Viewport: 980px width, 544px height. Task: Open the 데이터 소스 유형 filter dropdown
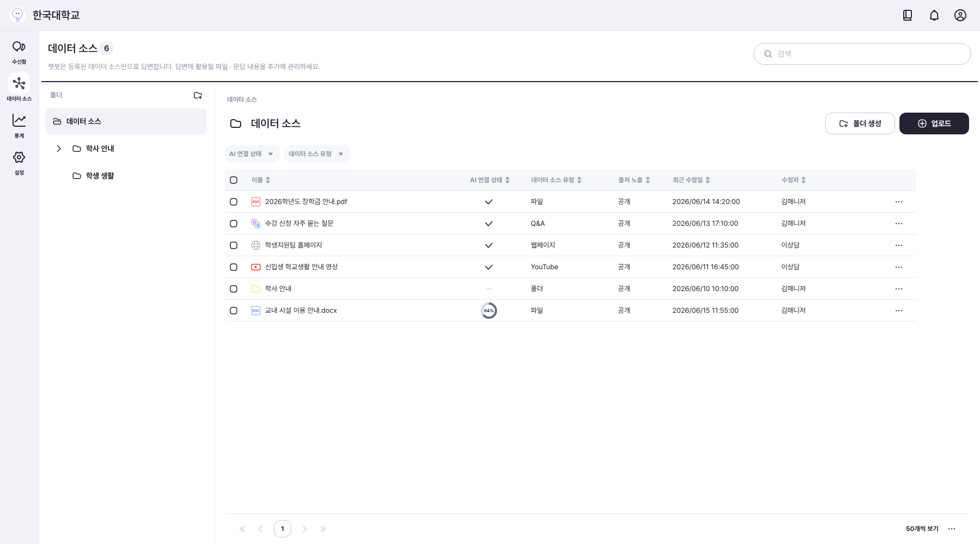click(317, 154)
